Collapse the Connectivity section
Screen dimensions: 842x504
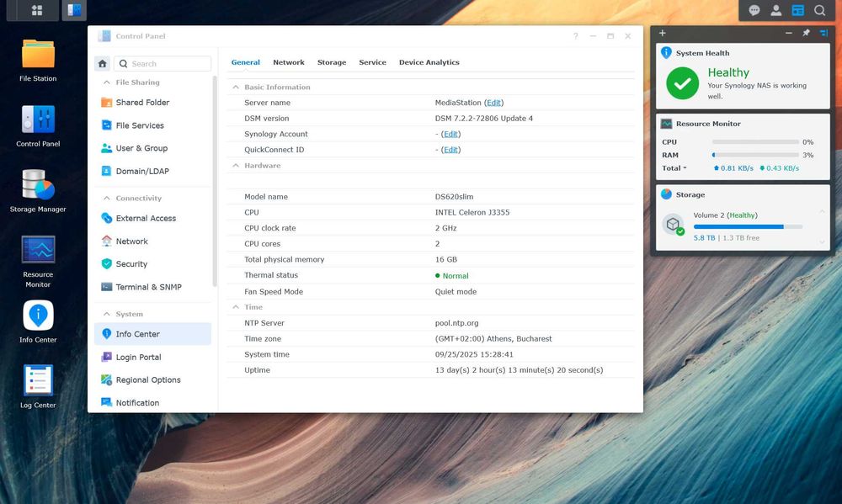pos(106,198)
